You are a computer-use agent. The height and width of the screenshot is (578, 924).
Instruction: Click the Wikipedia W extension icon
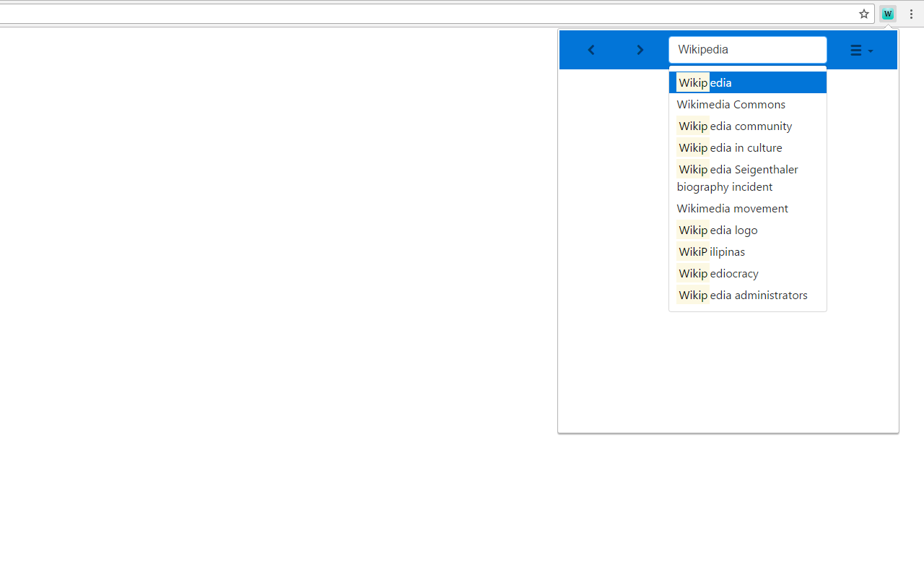(887, 13)
